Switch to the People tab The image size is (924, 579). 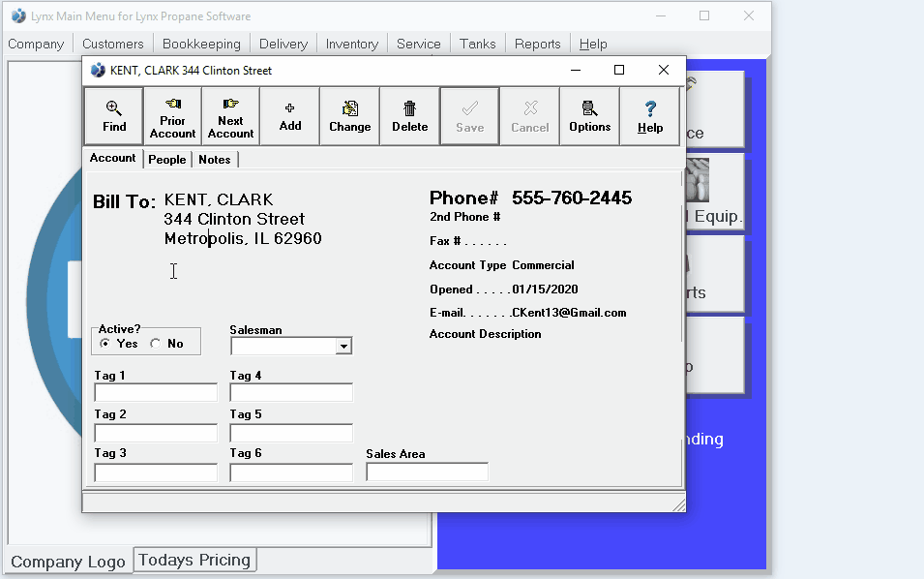tap(167, 160)
